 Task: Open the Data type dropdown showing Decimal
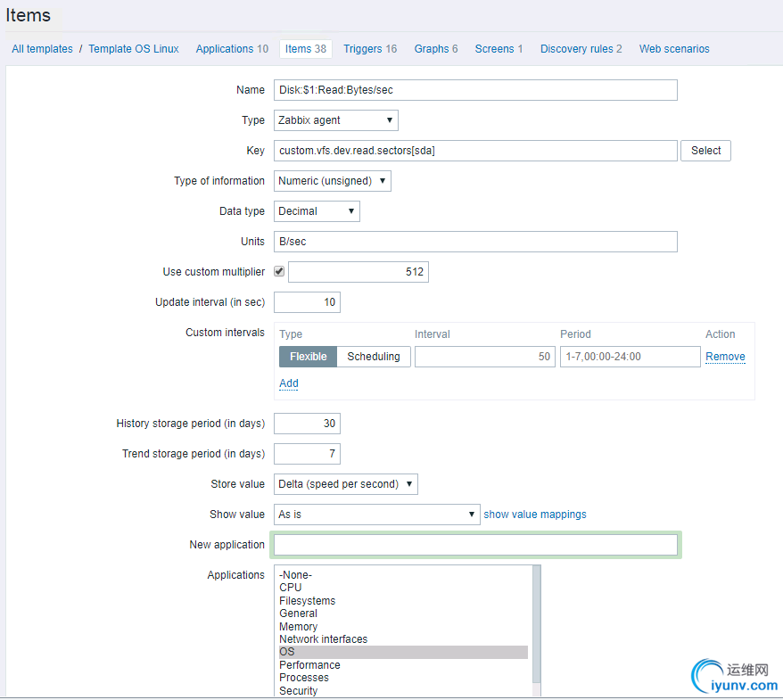pyautogui.click(x=317, y=211)
